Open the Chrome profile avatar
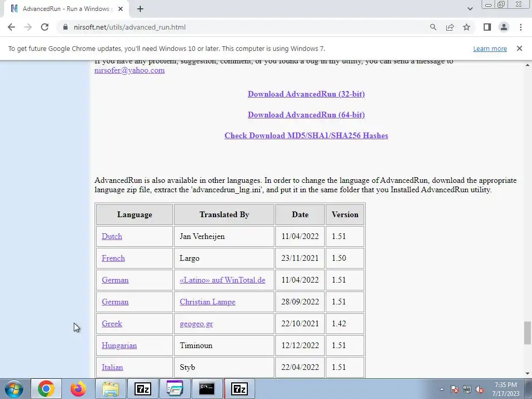532x399 pixels. 504,27
